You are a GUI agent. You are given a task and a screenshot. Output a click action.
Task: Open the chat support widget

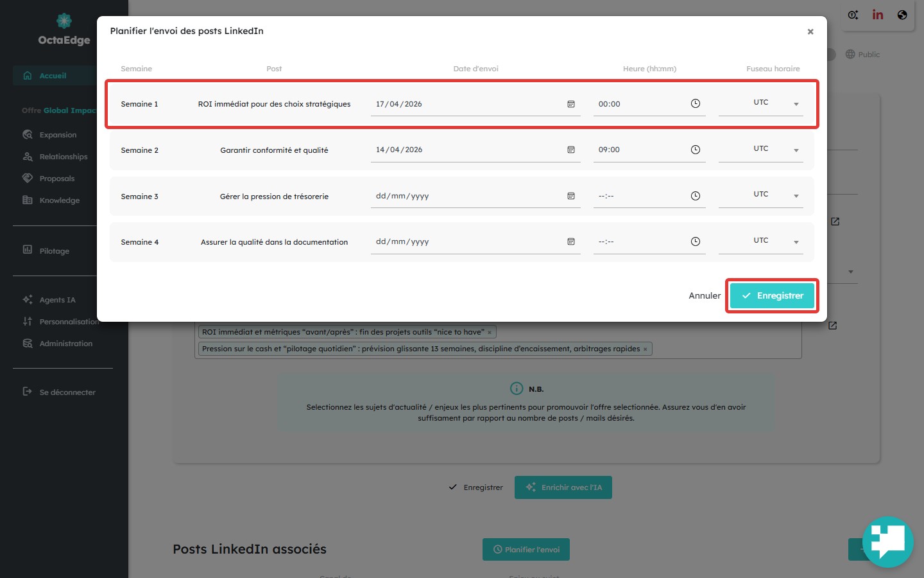(x=888, y=542)
